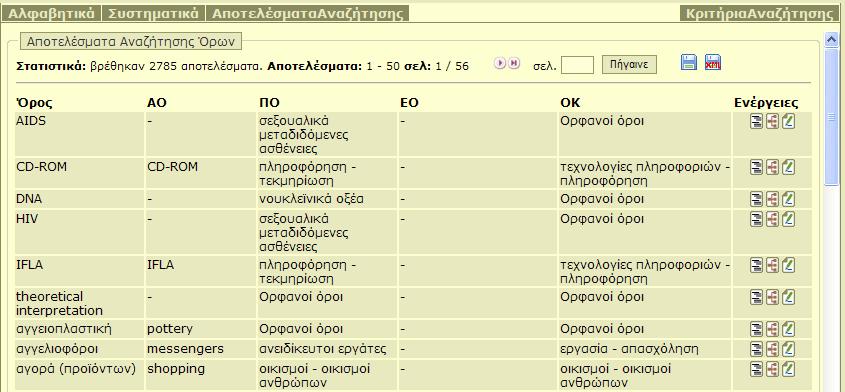Open hierarchical list view for αγγελιοφόροι
Viewport: 845px width, 392px height.
(757, 349)
